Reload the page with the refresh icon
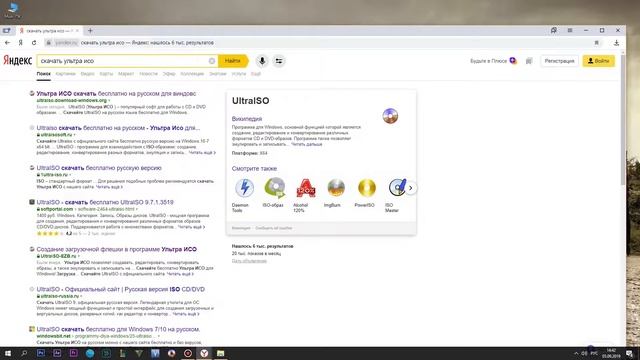Screen dimensions: 640x360 tap(34, 42)
